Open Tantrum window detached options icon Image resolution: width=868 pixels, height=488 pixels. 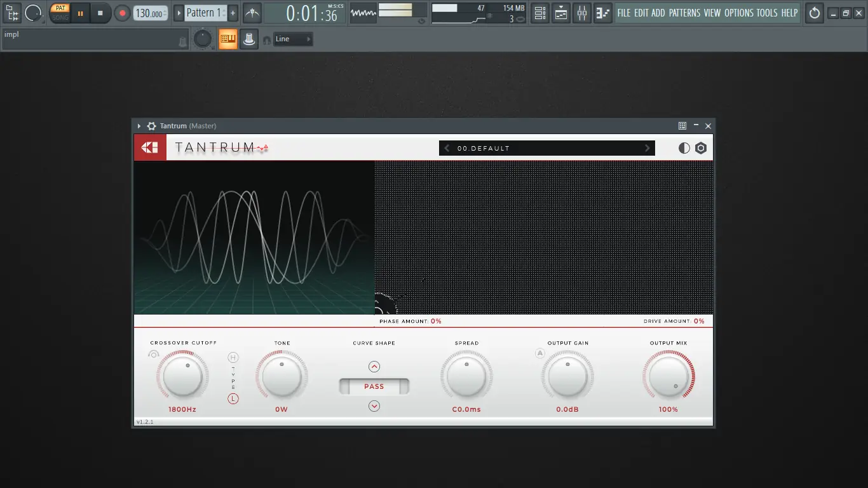click(682, 126)
